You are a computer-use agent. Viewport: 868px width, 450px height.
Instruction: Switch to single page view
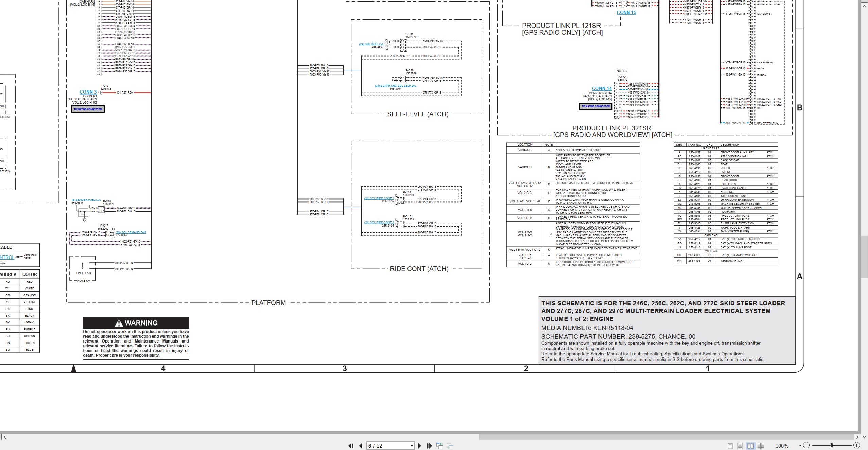point(730,446)
